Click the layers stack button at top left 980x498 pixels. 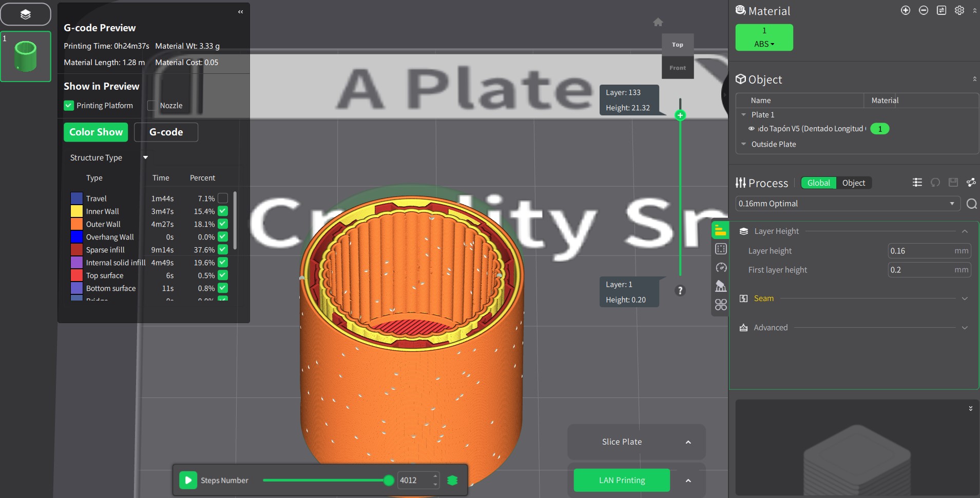pos(26,14)
